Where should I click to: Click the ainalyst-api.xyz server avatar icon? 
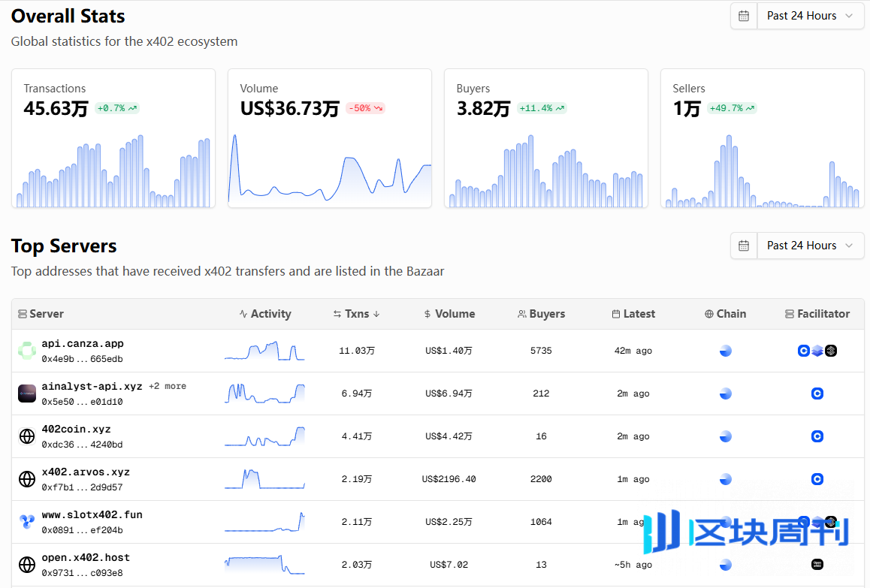(27, 394)
